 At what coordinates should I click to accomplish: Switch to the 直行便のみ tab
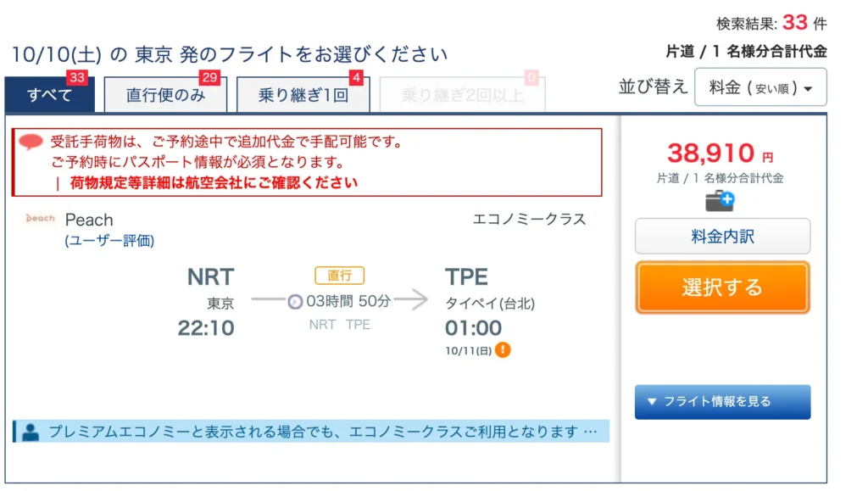click(165, 95)
